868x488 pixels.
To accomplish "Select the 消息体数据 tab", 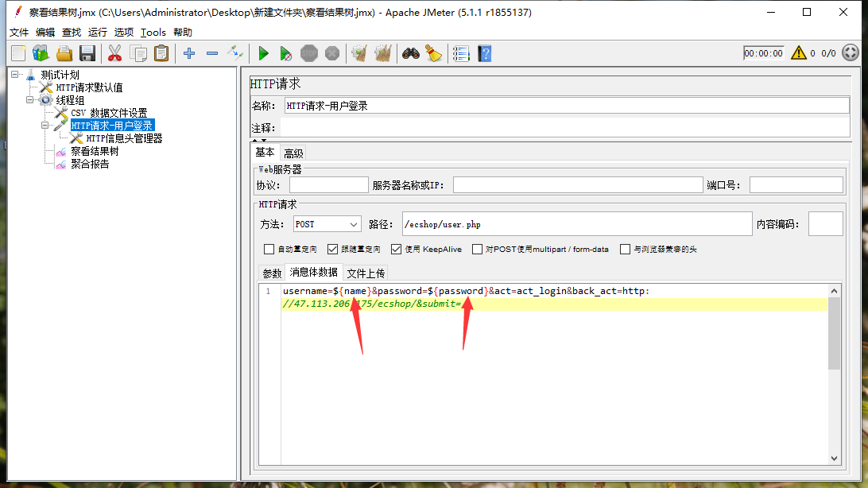I will click(313, 273).
